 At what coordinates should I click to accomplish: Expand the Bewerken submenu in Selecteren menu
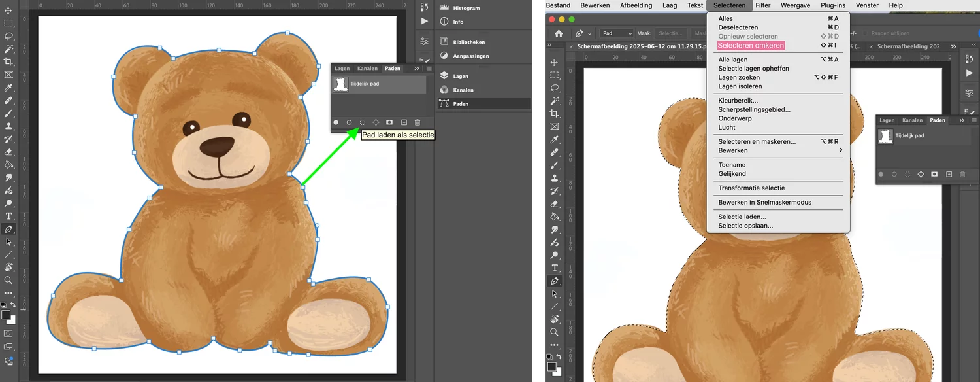(x=781, y=150)
